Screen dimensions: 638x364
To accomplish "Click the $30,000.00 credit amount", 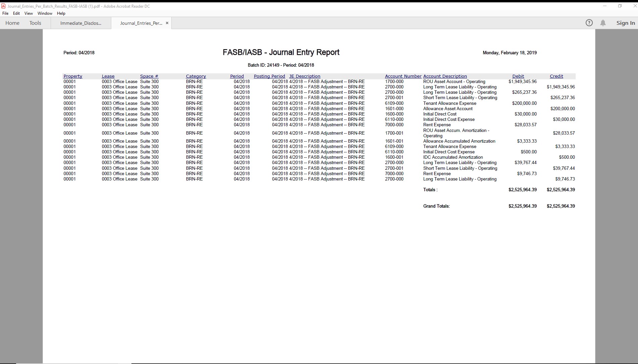I will click(564, 120).
